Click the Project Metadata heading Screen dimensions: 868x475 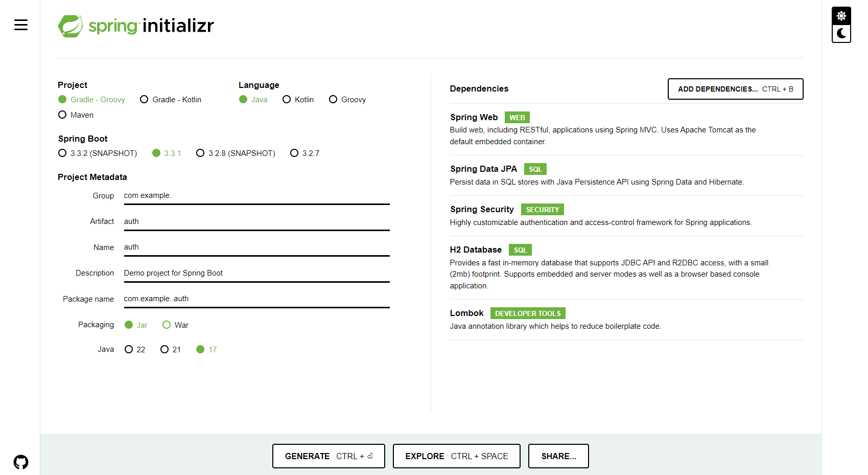pyautogui.click(x=92, y=177)
